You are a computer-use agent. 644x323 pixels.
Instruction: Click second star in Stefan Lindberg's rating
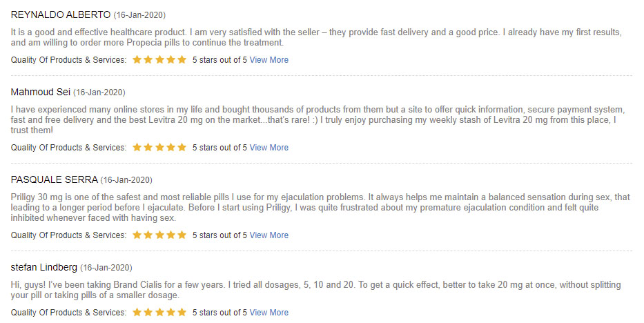148,313
